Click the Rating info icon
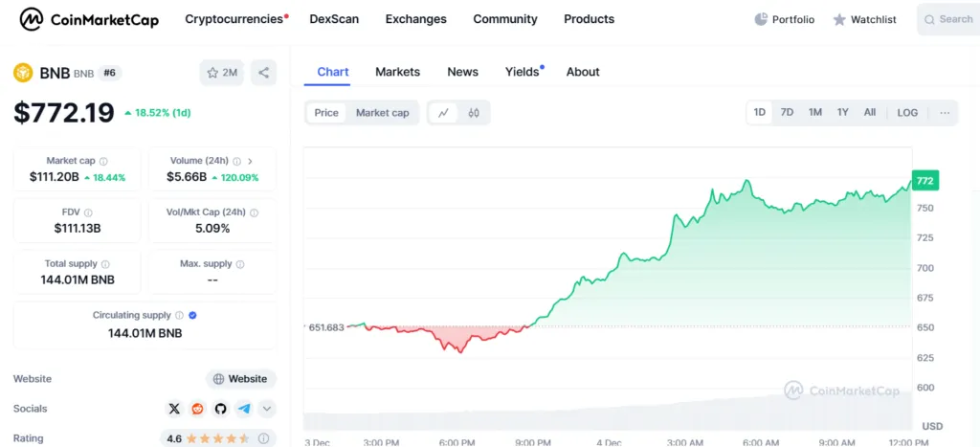This screenshot has height=447, width=980. pos(264,438)
